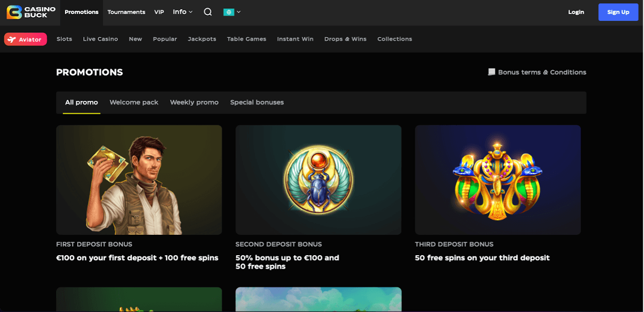Switch to the Welcome pack tab
The height and width of the screenshot is (312, 644).
point(134,102)
